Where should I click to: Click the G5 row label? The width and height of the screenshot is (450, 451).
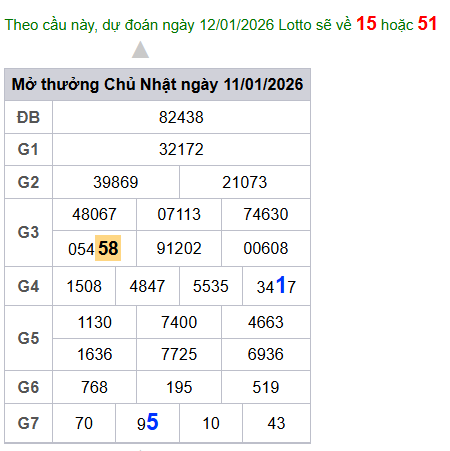click(x=28, y=338)
